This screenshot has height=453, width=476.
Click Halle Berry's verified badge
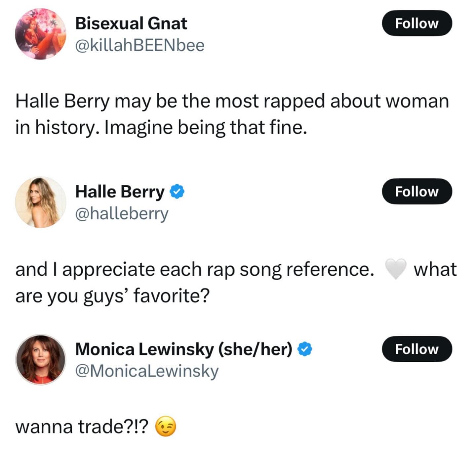coord(177,191)
